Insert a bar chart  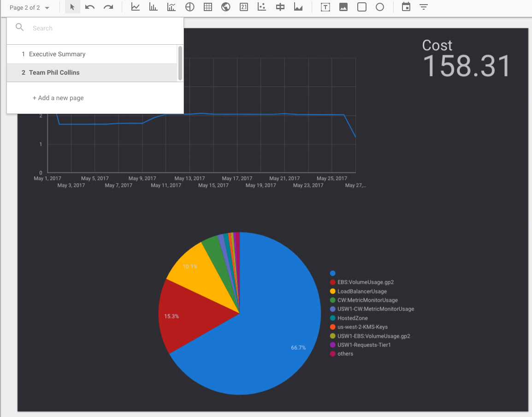click(x=154, y=7)
